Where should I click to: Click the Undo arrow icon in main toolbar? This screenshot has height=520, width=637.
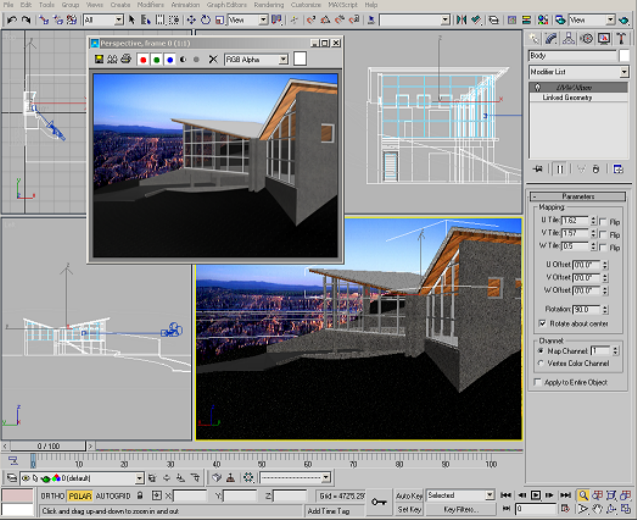pos(12,19)
